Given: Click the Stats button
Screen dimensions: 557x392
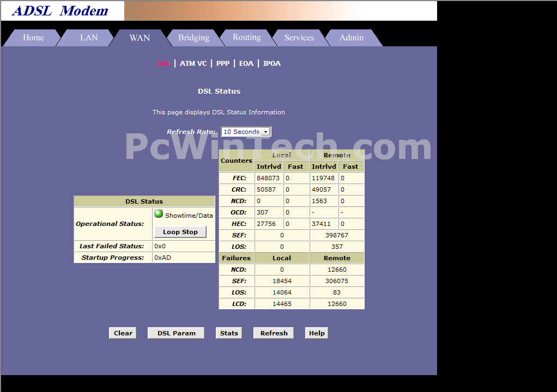Looking at the screenshot, I should pyautogui.click(x=229, y=333).
